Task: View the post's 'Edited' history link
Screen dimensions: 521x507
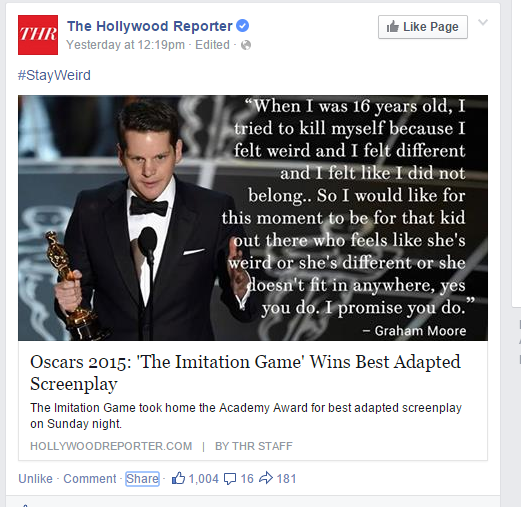Action: click(x=212, y=45)
